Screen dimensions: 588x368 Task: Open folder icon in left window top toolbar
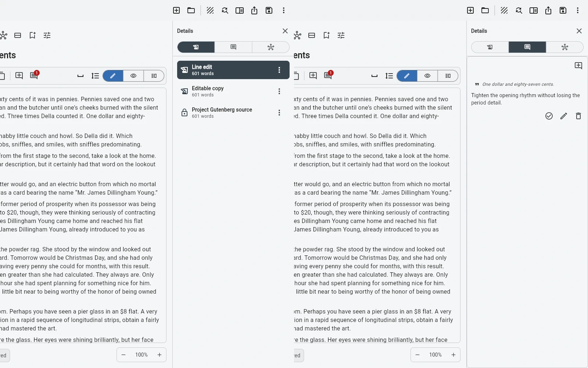coord(191,10)
